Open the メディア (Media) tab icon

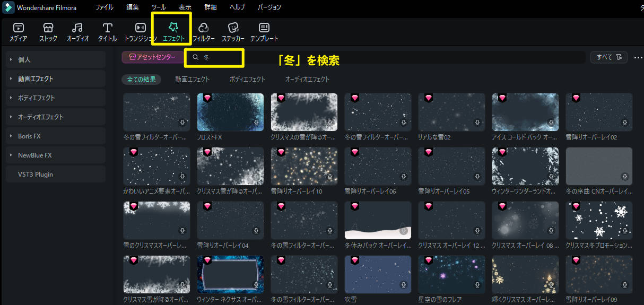pyautogui.click(x=18, y=28)
